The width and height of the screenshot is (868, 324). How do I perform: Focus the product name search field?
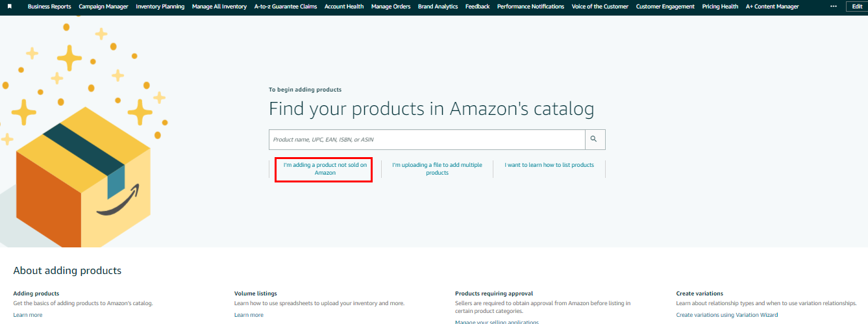[x=427, y=140]
